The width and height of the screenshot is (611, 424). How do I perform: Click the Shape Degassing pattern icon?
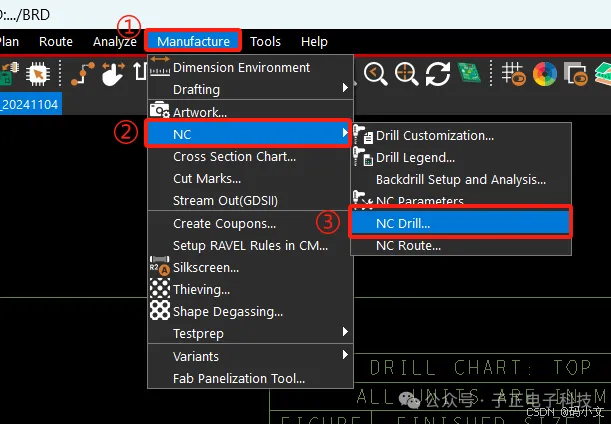pos(160,310)
